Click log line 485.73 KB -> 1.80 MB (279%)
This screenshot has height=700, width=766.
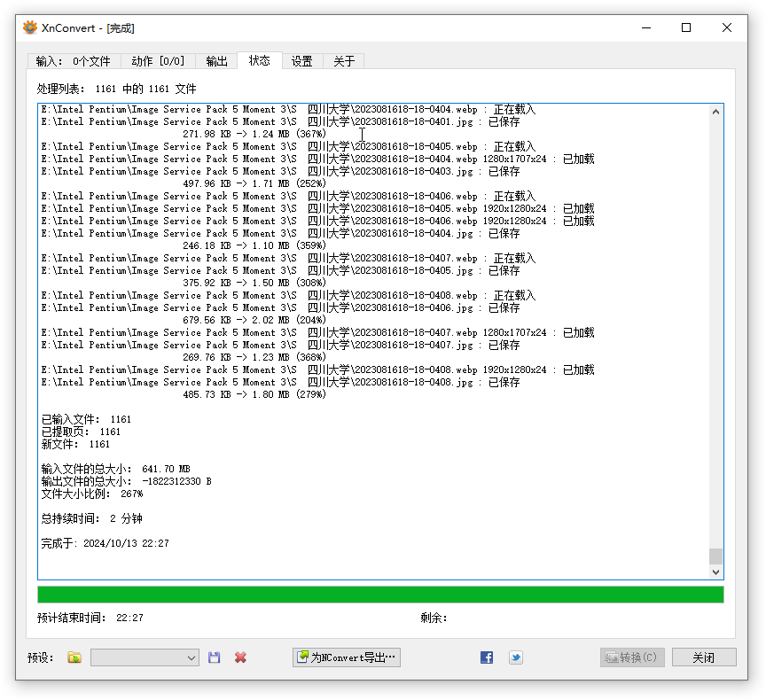point(254,394)
